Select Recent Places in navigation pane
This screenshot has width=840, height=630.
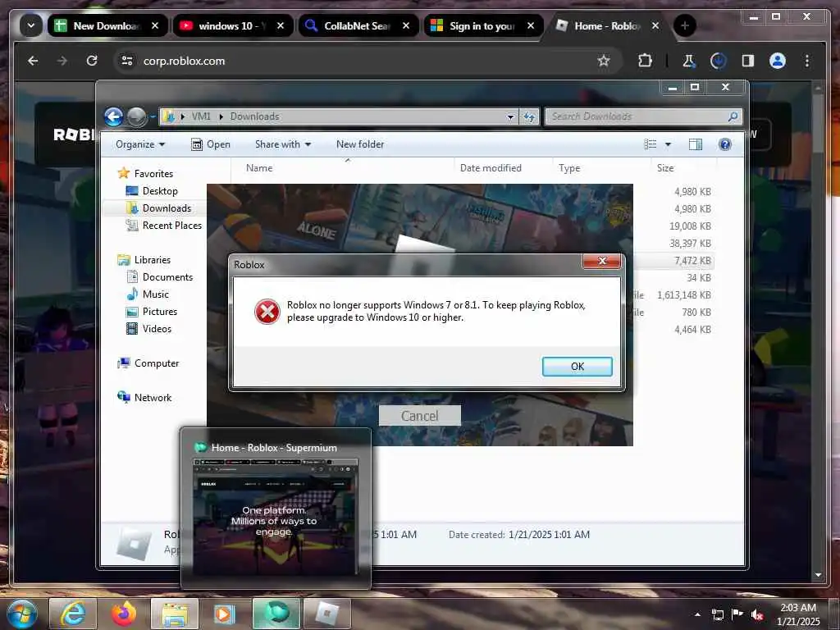point(164,226)
